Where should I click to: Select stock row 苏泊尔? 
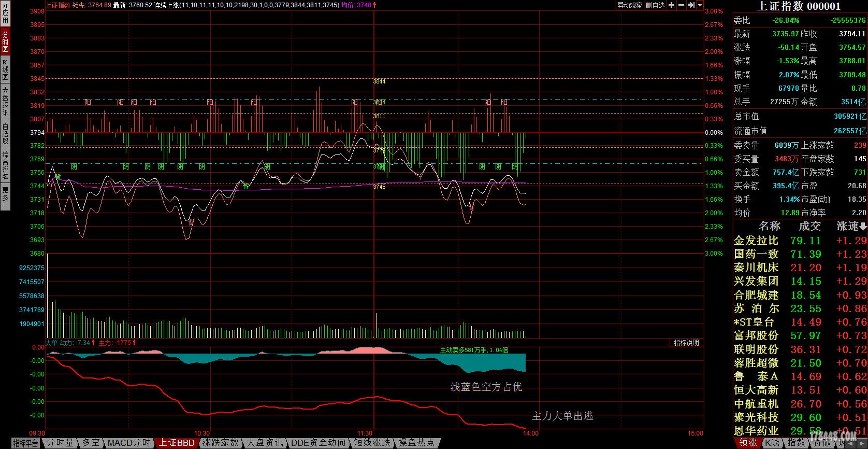(x=800, y=308)
